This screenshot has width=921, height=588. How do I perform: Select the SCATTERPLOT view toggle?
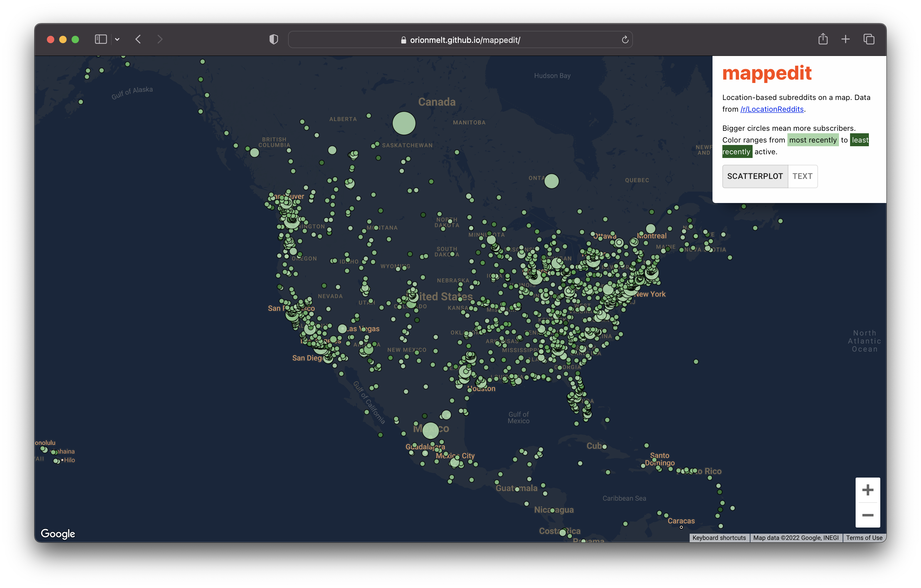(755, 176)
